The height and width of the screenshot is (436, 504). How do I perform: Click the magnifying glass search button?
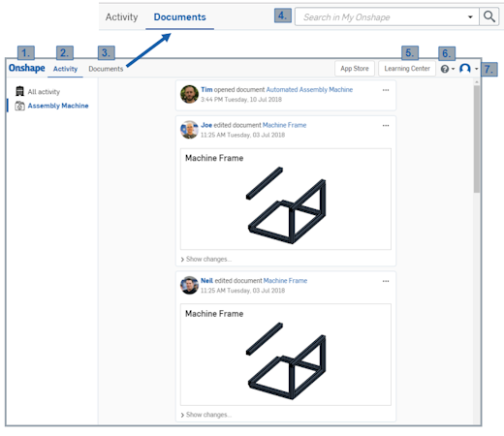click(x=489, y=16)
